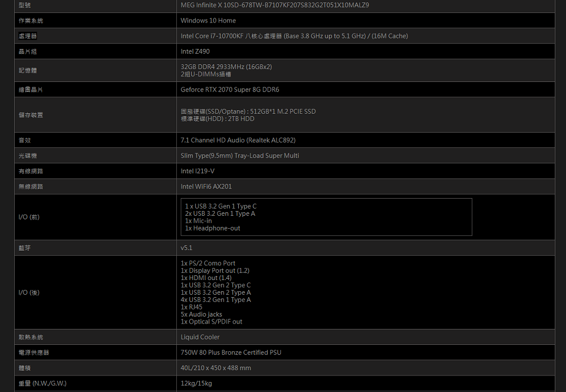Click the 電源供應器 row label

[34, 353]
